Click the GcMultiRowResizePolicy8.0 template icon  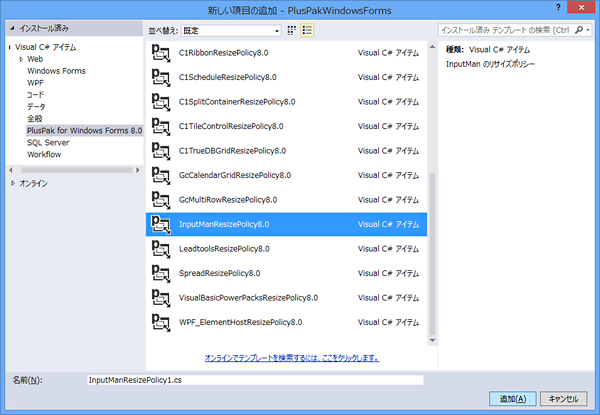pos(161,200)
